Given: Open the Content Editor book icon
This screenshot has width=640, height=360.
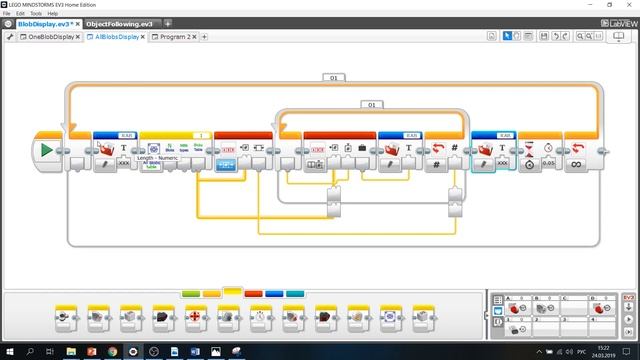Looking at the screenshot, I should click(x=619, y=36).
